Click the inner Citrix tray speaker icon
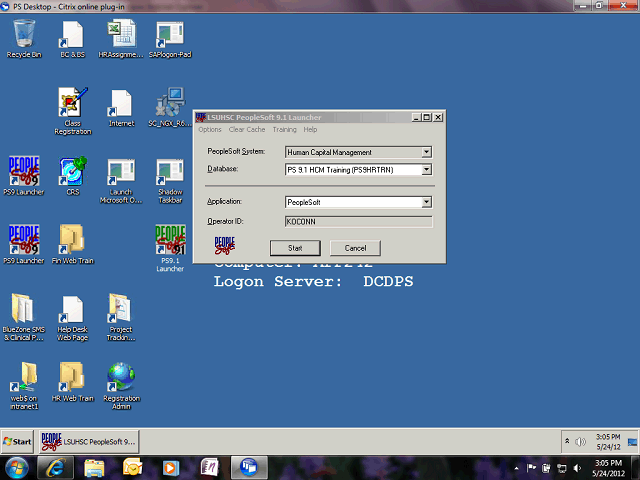The height and width of the screenshot is (480, 640). pos(580,442)
